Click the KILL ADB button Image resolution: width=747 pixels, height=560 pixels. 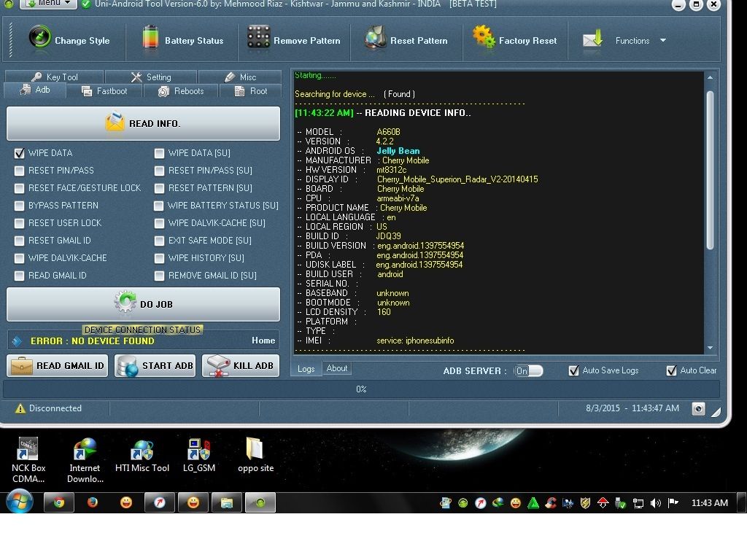coord(241,366)
